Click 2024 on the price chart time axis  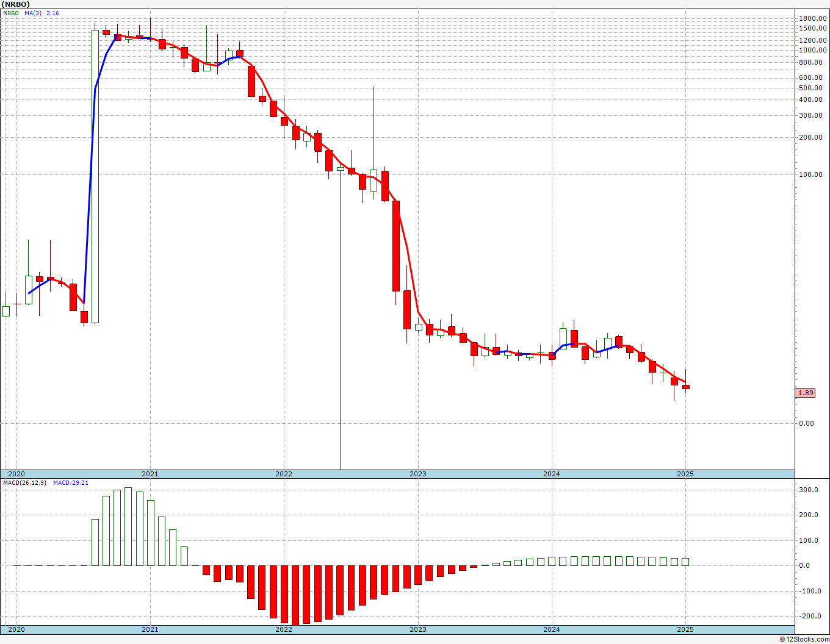552,474
